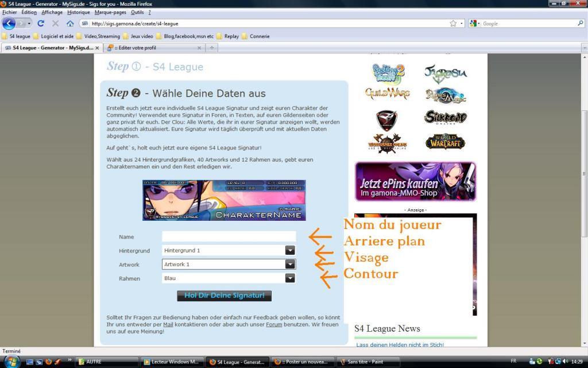Go to the Firefox home page icon
The height and width of the screenshot is (368, 588).
click(70, 23)
